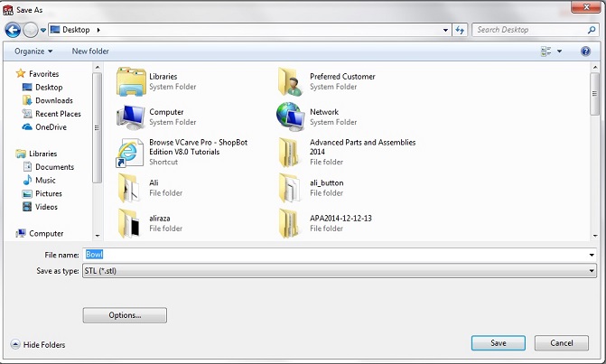
Task: Open the Save as type combo box
Action: (340, 271)
